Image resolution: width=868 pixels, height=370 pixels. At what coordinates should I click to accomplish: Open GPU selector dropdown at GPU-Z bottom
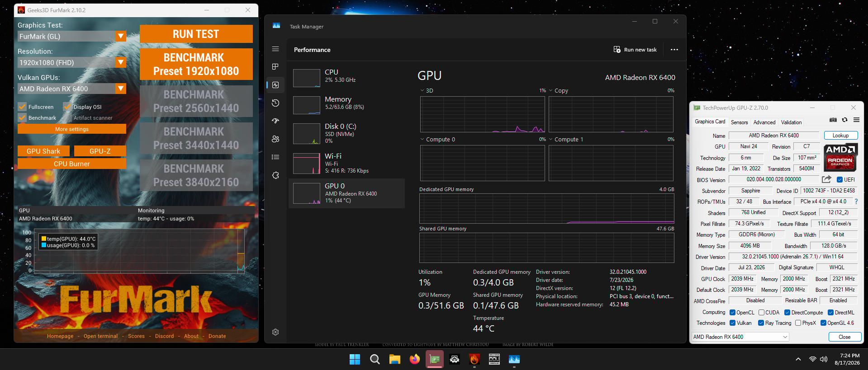[x=740, y=337]
